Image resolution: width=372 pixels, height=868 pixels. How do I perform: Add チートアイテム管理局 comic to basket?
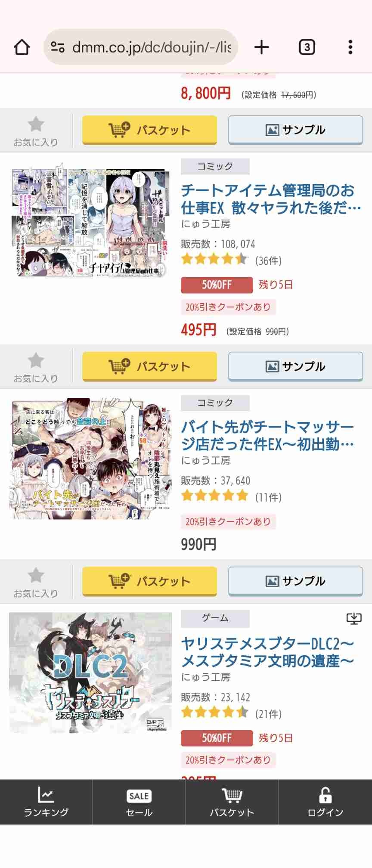[x=149, y=366]
